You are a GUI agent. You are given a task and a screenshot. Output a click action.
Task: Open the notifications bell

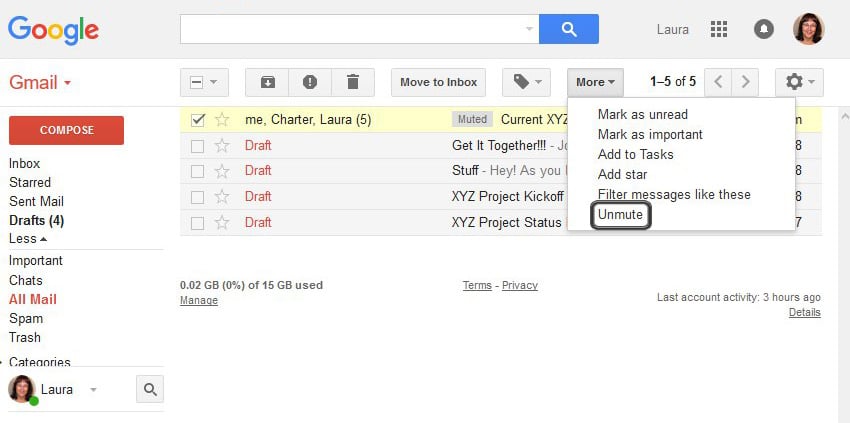pyautogui.click(x=764, y=29)
